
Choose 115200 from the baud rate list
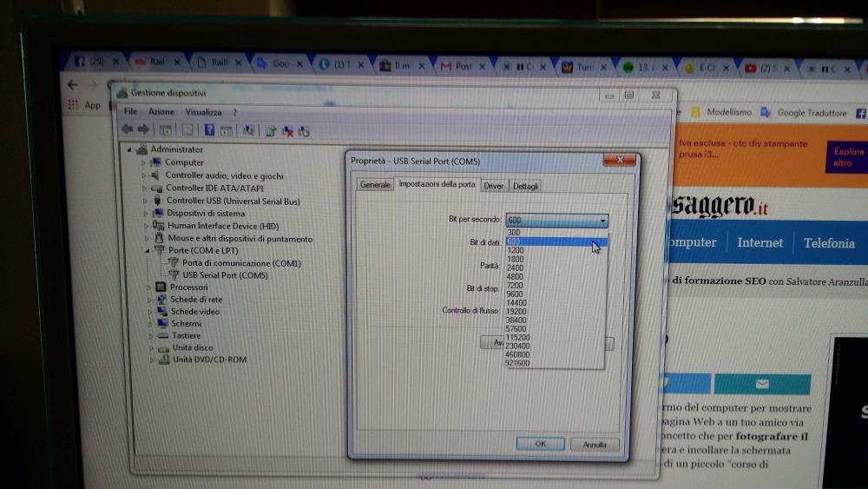(x=518, y=337)
